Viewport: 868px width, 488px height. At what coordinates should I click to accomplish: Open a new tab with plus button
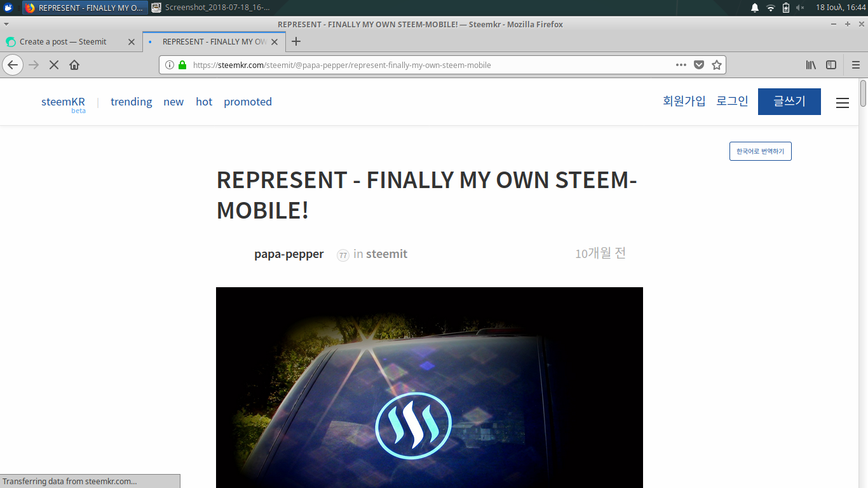click(295, 41)
